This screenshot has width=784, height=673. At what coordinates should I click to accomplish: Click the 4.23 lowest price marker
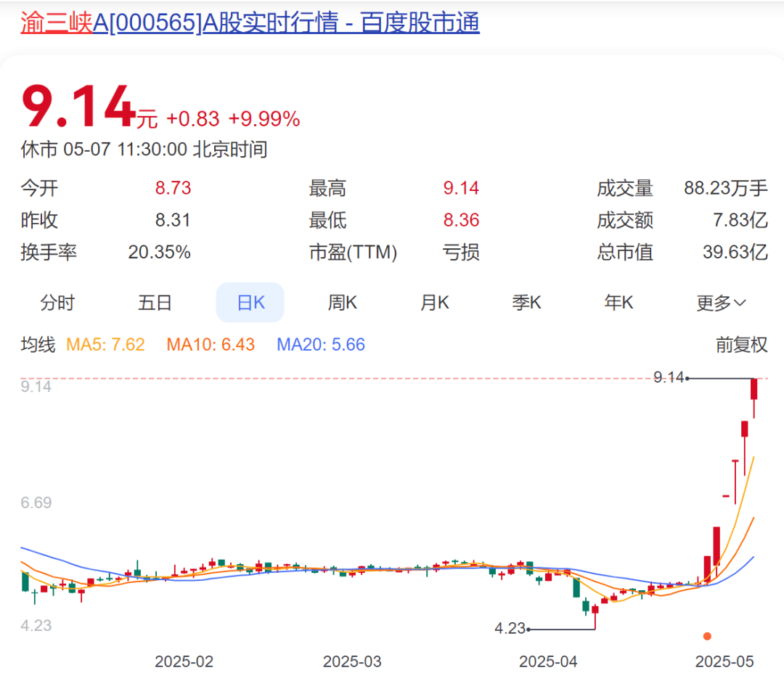click(508, 627)
